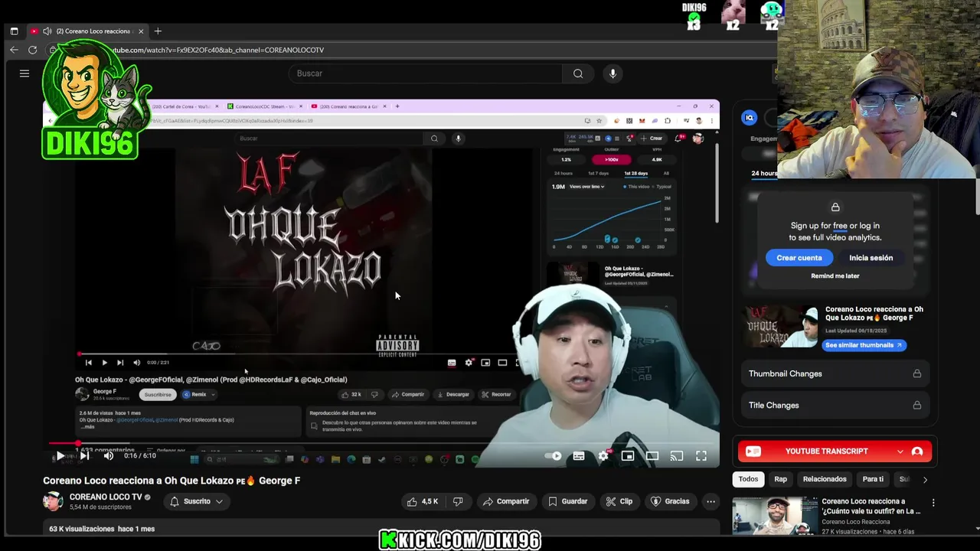Cast the video to a device
Screen dimensions: 980x551
(x=677, y=456)
